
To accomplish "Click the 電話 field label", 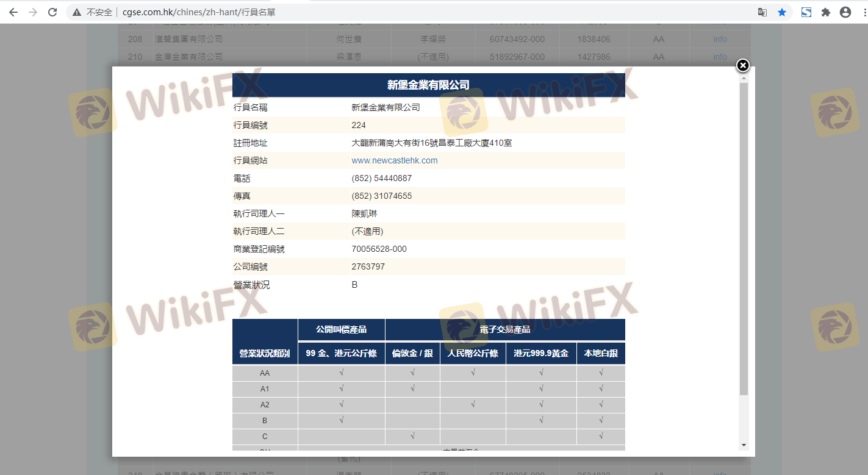I will click(242, 178).
